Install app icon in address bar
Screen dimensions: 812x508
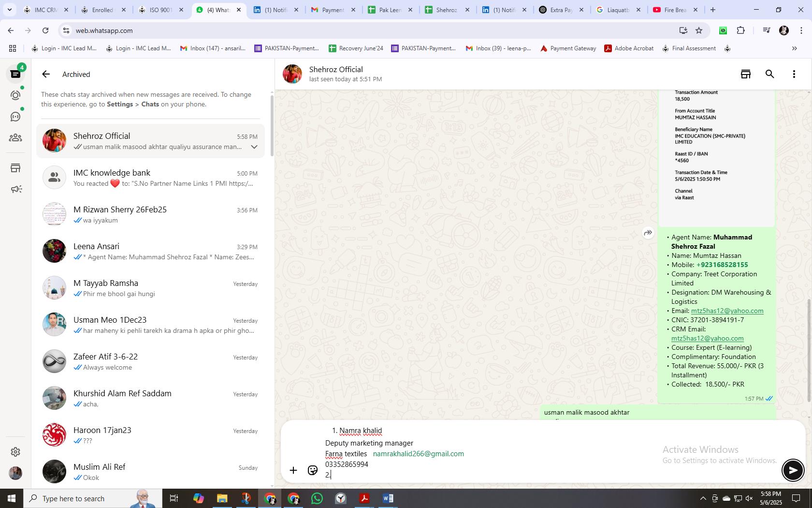(683, 30)
